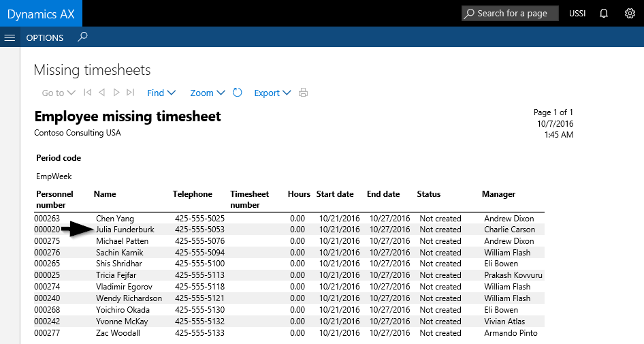The height and width of the screenshot is (344, 644).
Task: Expand the Find dropdown
Action: click(161, 93)
